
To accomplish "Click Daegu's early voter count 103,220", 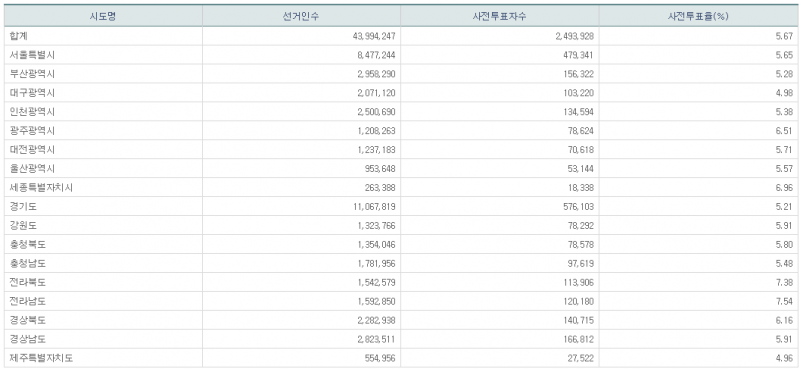I will point(579,93).
